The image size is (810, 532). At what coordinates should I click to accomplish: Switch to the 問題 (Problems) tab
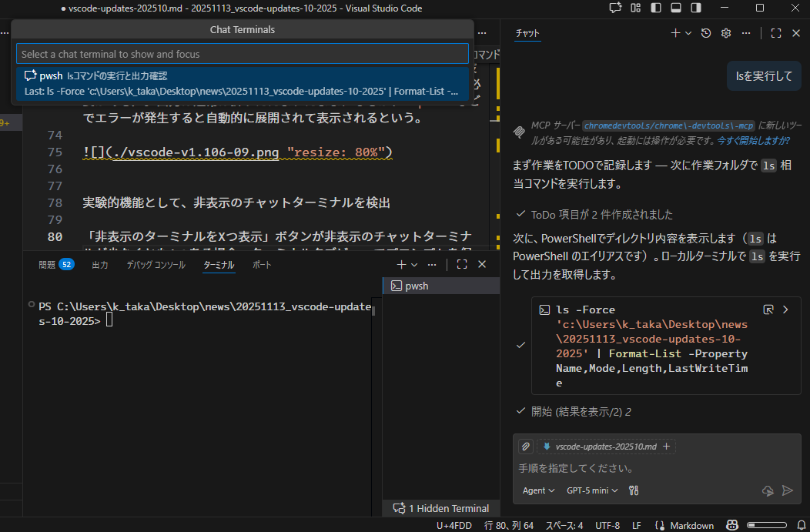click(49, 265)
